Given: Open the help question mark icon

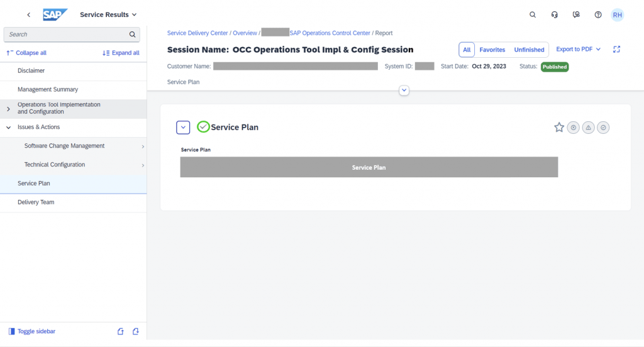Looking at the screenshot, I should pos(598,15).
